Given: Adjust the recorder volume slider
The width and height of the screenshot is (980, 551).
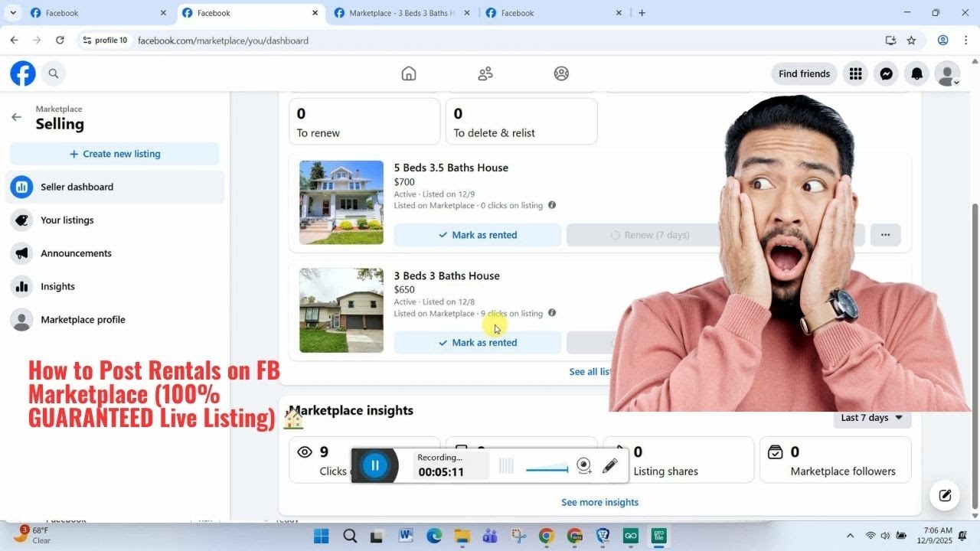Looking at the screenshot, I should [547, 469].
